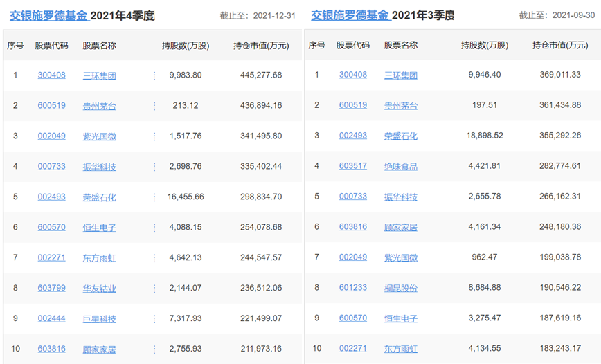Open 振华科技 name link in 4季度 table

point(99,167)
